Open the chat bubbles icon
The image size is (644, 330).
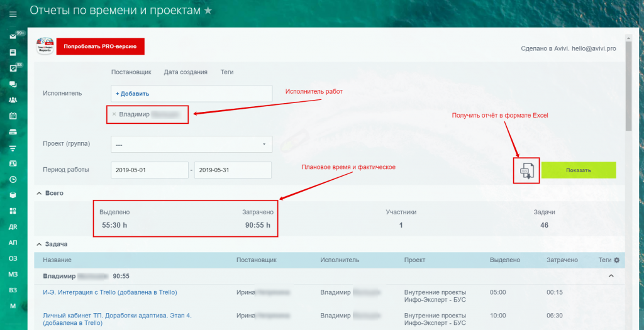[x=13, y=84]
